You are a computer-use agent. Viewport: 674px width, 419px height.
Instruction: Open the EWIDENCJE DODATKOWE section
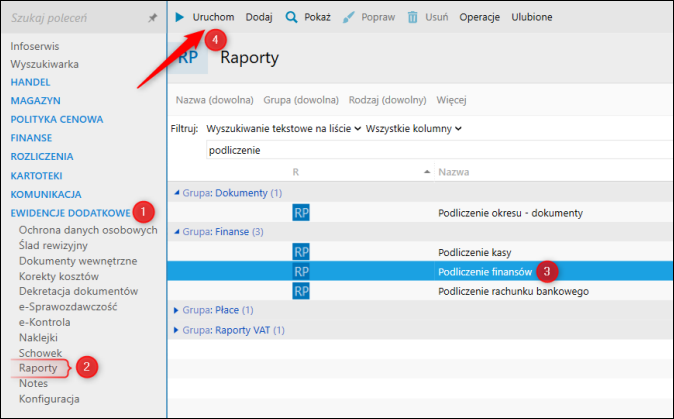[70, 213]
